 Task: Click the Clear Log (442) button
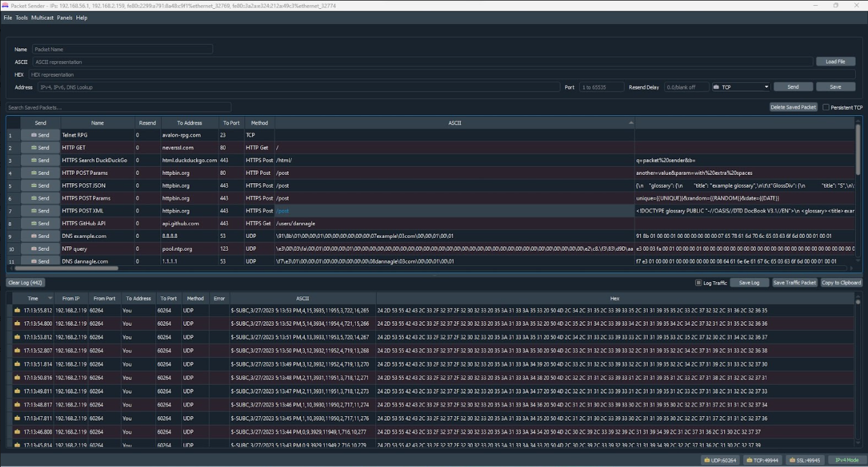(25, 282)
